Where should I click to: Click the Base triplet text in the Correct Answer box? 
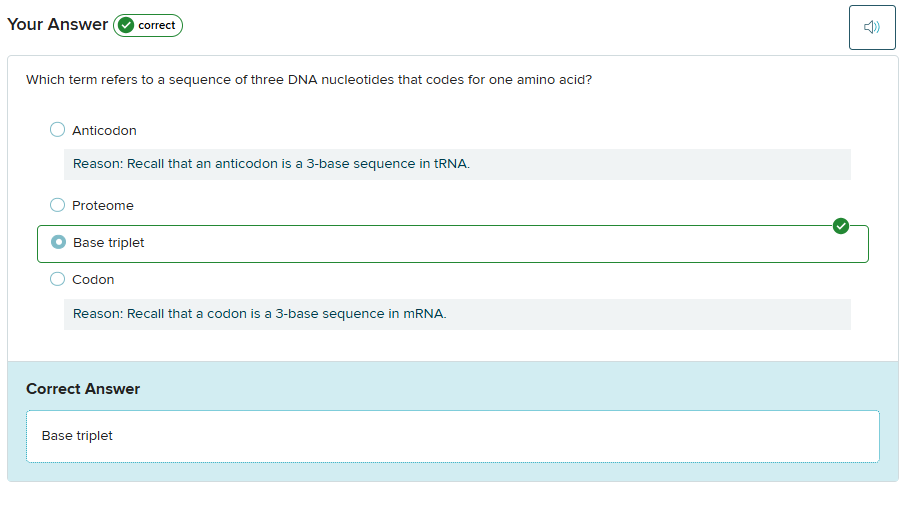pos(77,436)
